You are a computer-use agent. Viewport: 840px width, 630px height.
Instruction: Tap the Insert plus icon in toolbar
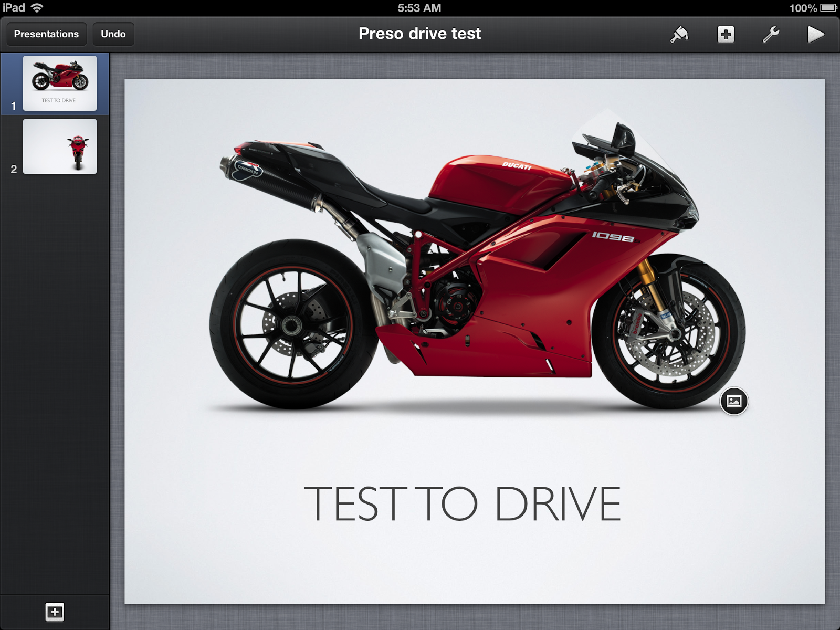click(726, 34)
